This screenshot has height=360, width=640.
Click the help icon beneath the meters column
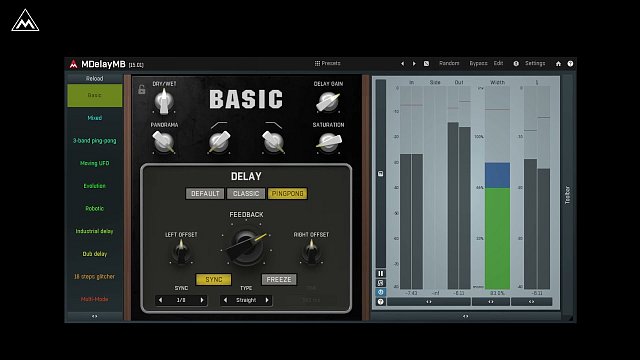click(380, 302)
